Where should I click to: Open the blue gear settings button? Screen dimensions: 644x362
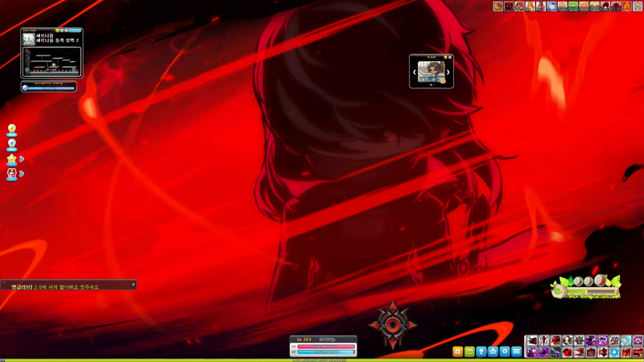coord(505,352)
